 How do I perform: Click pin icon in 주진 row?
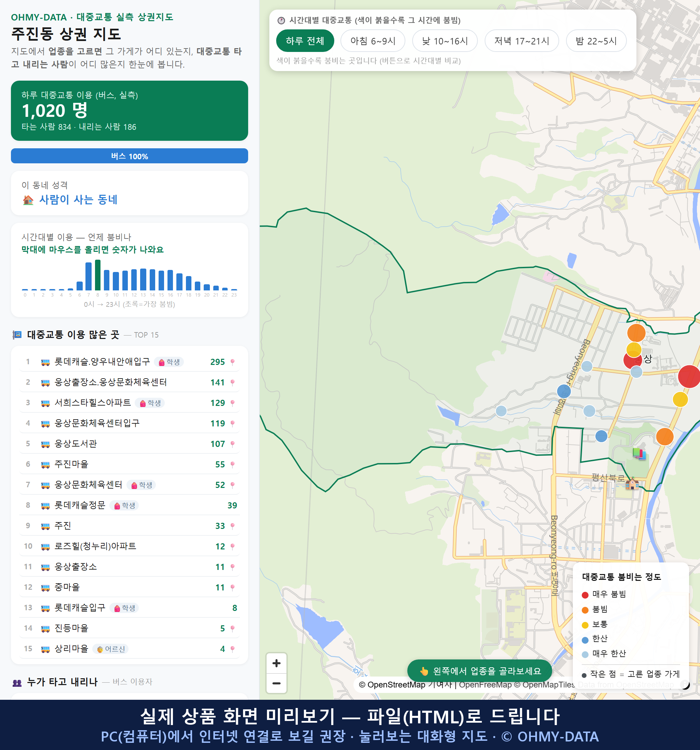pyautogui.click(x=232, y=526)
